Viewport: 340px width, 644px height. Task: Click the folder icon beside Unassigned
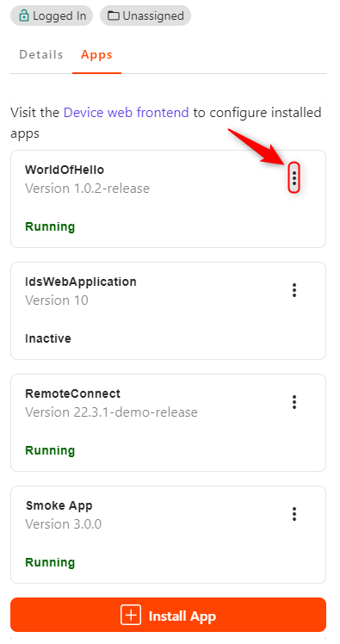(114, 16)
